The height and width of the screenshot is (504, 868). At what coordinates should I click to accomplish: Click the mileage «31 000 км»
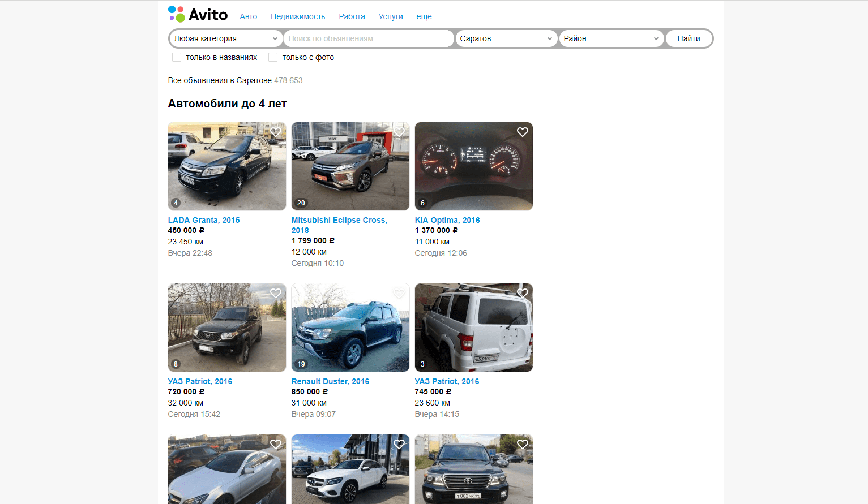coord(309,403)
